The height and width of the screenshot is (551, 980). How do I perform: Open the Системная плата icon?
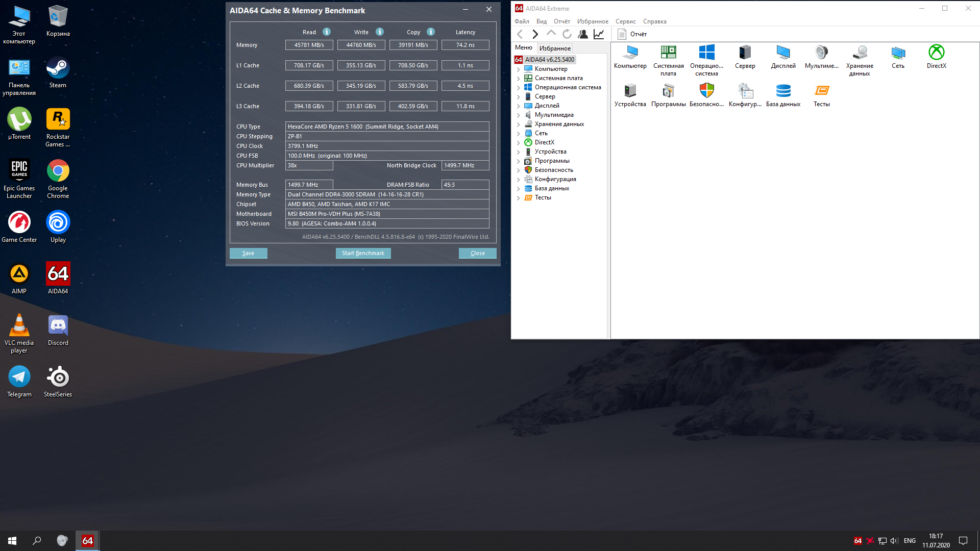coord(668,53)
